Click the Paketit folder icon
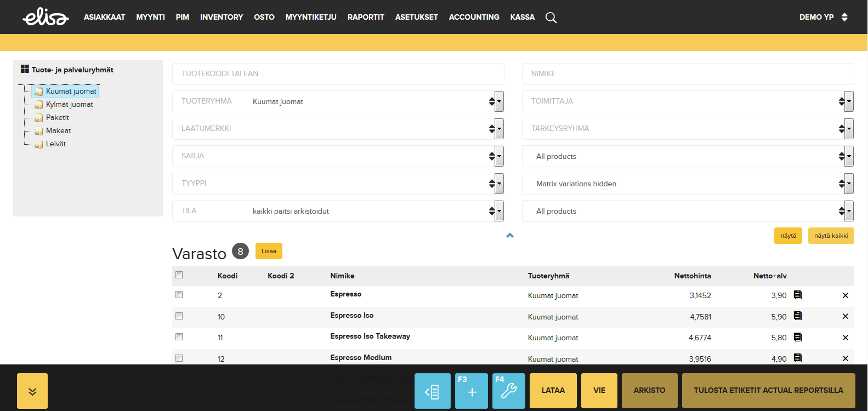The height and width of the screenshot is (411, 868). tap(38, 118)
